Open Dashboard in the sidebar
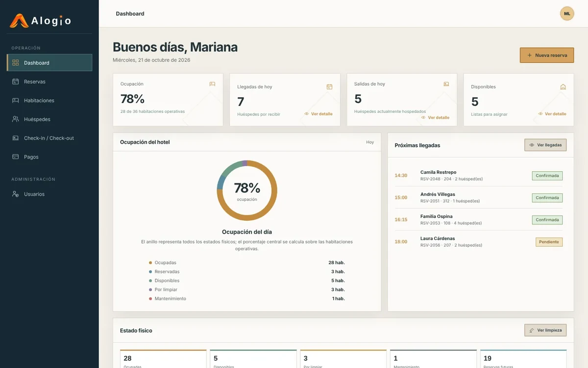 [49, 63]
